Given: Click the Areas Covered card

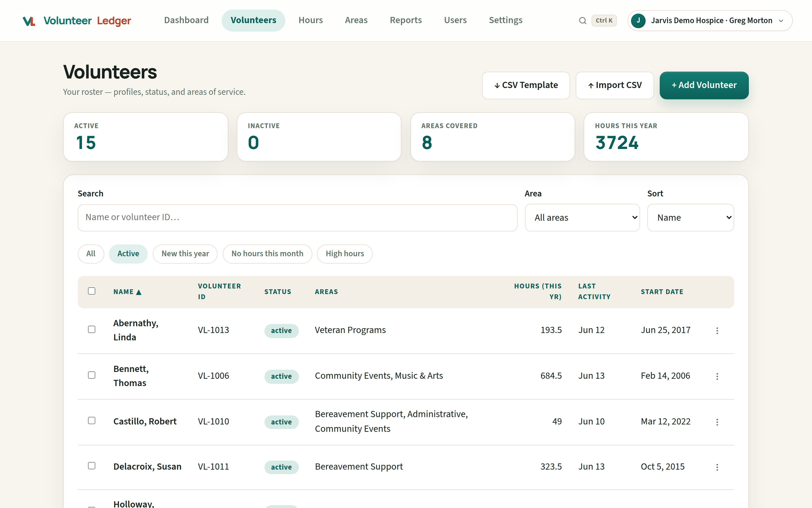Looking at the screenshot, I should point(493,137).
